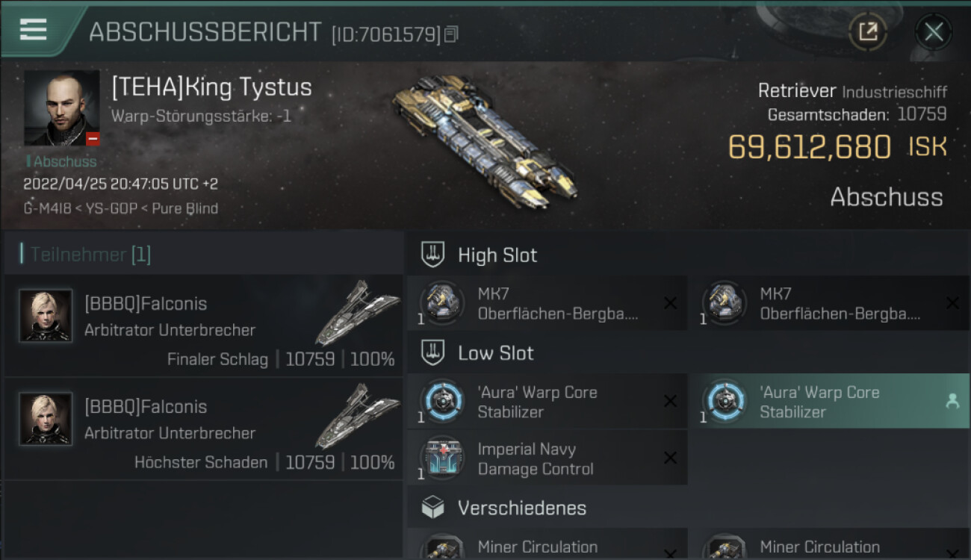Copy the kill report ID icon

tap(451, 34)
